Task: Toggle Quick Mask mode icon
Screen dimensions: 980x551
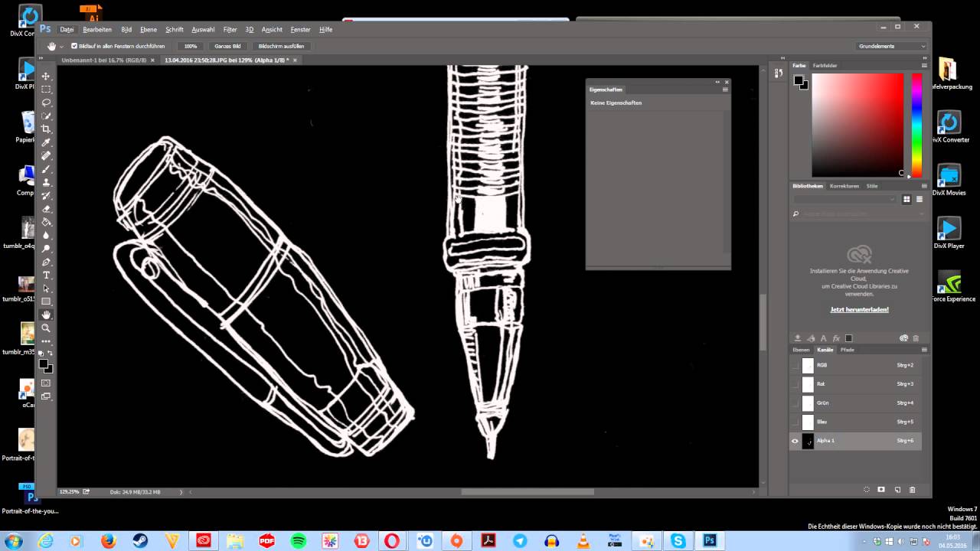Action: click(x=46, y=383)
